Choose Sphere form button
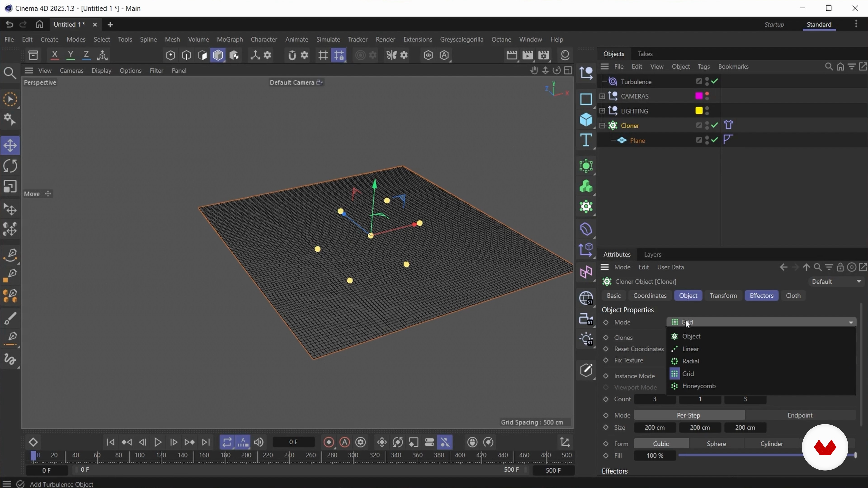Image resolution: width=868 pixels, height=488 pixels. pyautogui.click(x=716, y=444)
